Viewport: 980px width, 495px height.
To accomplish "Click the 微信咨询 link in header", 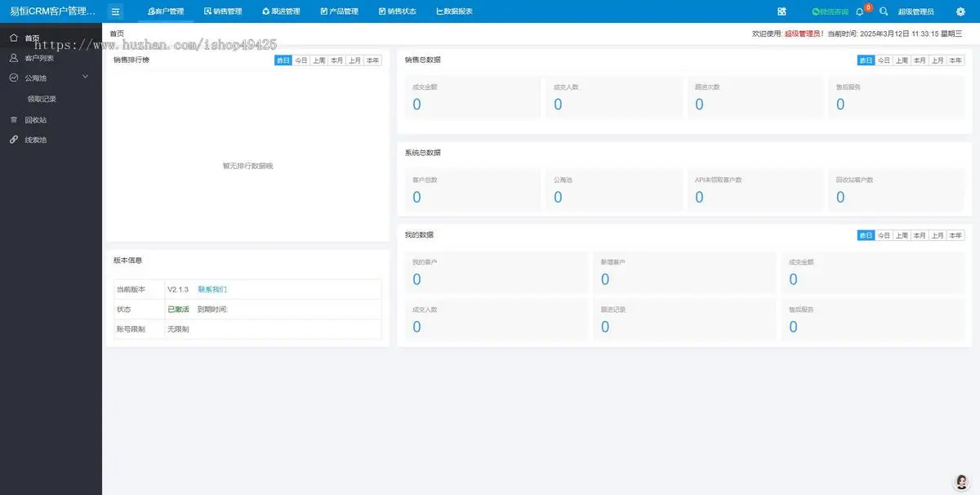I will pos(831,11).
